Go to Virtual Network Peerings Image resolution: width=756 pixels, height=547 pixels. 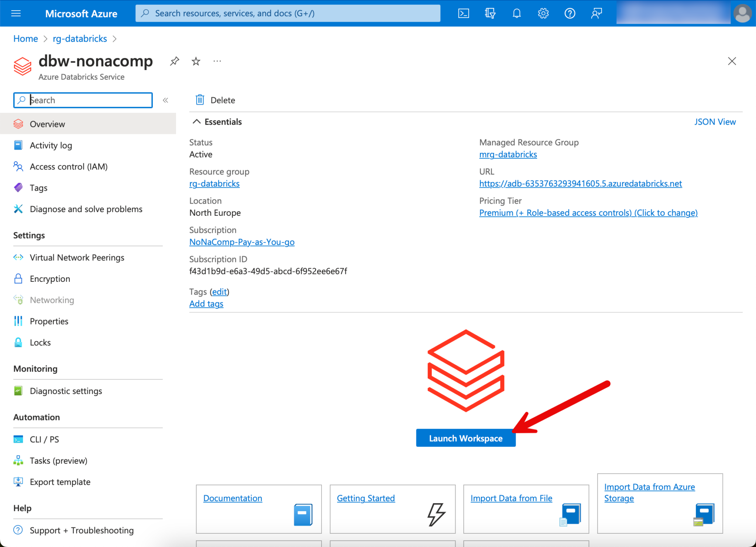click(x=77, y=257)
